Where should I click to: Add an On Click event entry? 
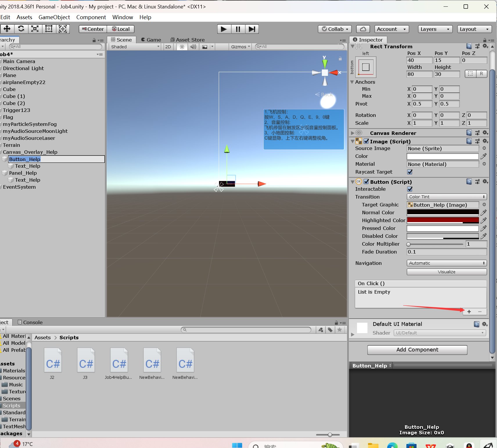tap(469, 312)
